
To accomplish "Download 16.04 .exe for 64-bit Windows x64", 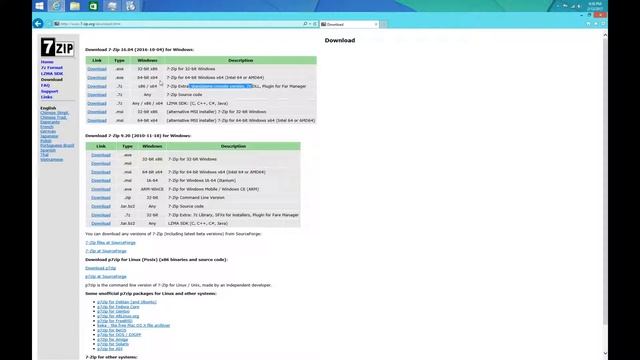I will (97, 78).
